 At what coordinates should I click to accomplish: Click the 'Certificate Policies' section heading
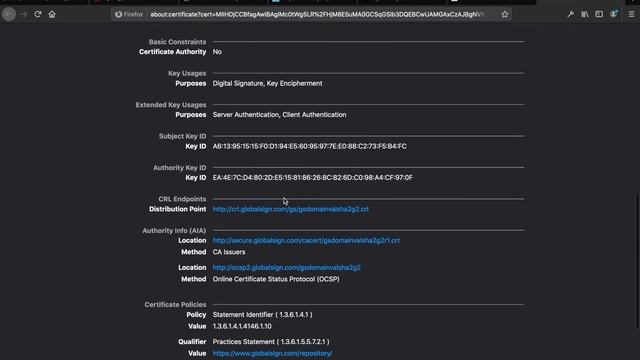(x=175, y=304)
